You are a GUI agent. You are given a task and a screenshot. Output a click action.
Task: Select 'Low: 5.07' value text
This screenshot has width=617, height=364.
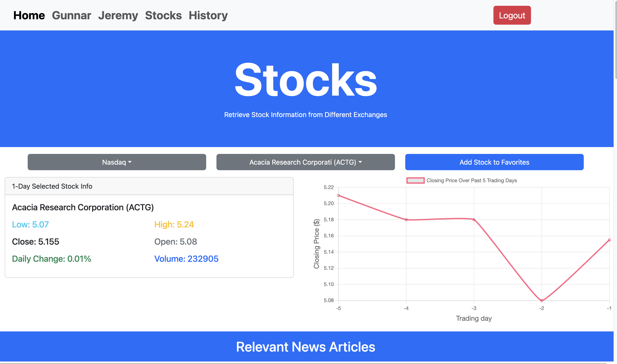30,224
